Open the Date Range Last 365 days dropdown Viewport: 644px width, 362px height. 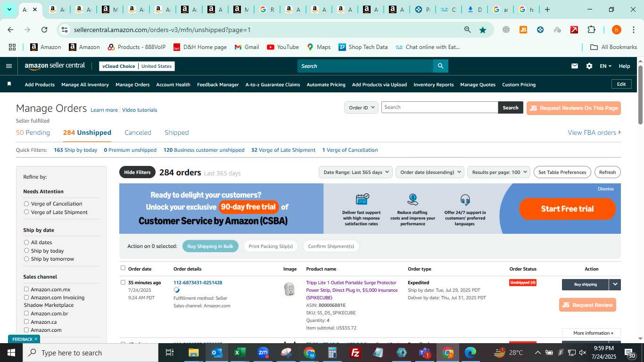pos(355,172)
